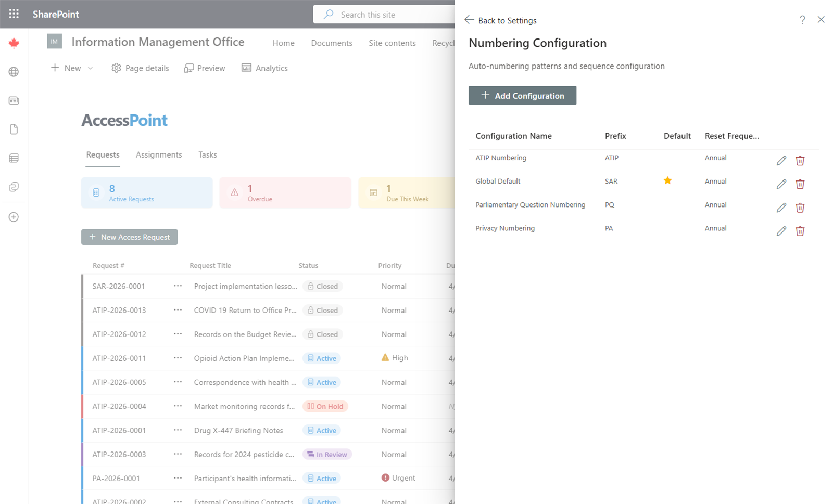Delete the Global Default configuration

pyautogui.click(x=800, y=184)
